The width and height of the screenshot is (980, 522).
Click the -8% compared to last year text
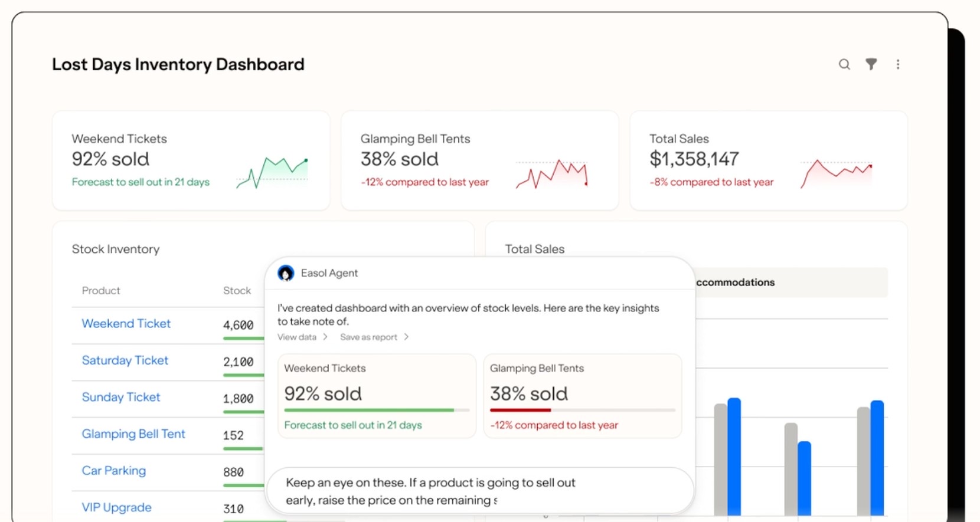coord(711,182)
